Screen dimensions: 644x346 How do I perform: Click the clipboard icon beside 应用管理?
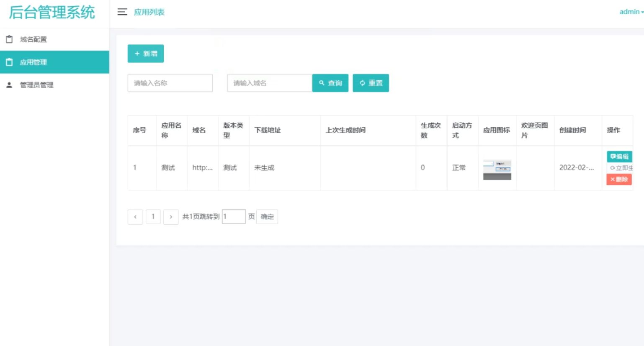coord(8,62)
